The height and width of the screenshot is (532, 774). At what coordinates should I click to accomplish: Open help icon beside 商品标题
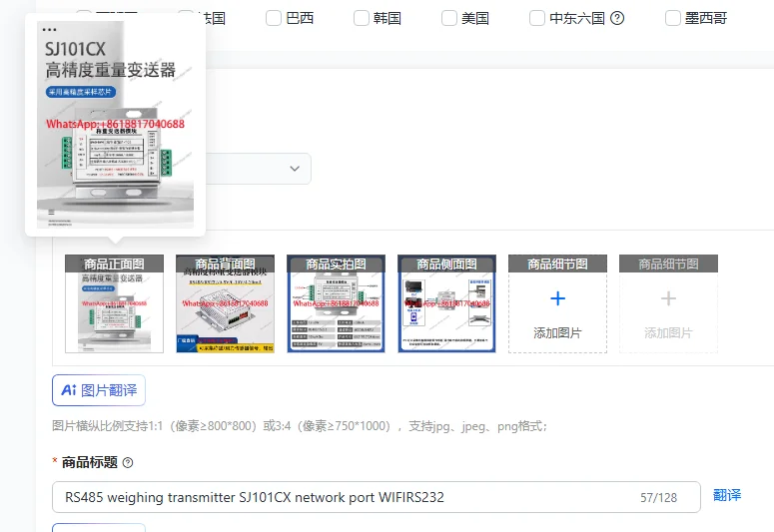pyautogui.click(x=128, y=463)
